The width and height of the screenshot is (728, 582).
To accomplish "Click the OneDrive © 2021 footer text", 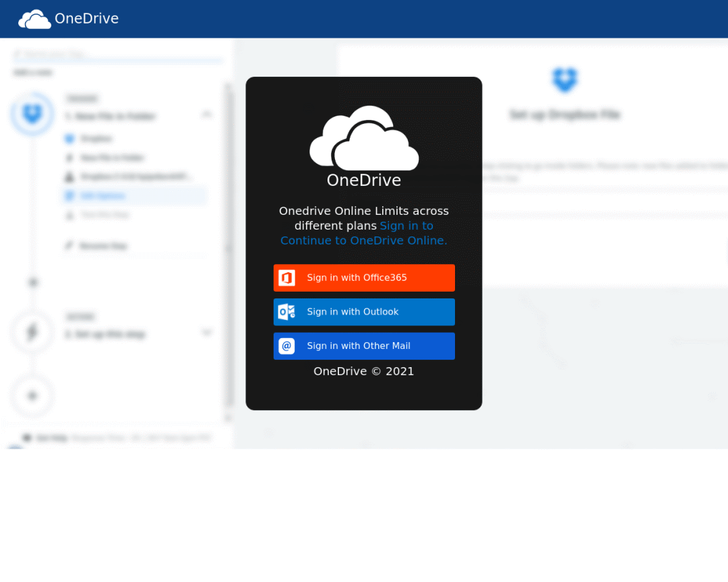I will [x=363, y=371].
